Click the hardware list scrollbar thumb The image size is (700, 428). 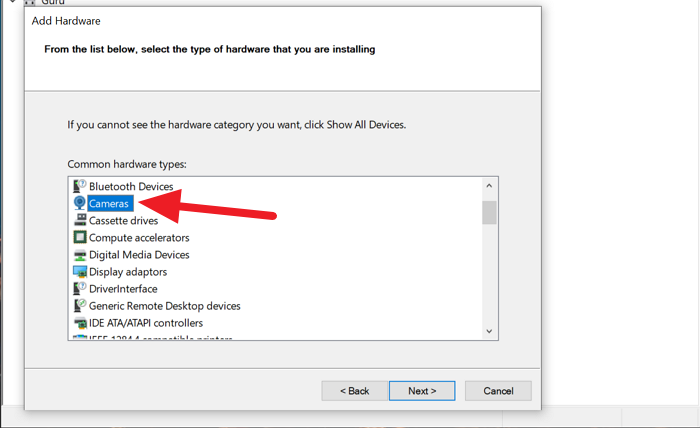(489, 213)
